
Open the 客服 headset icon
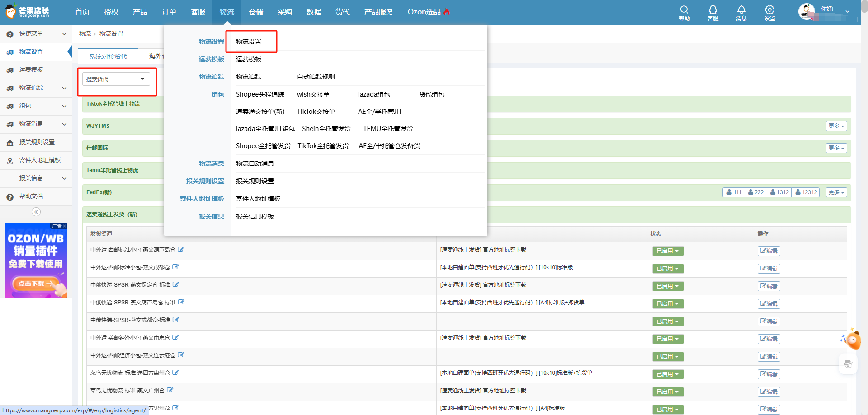713,13
